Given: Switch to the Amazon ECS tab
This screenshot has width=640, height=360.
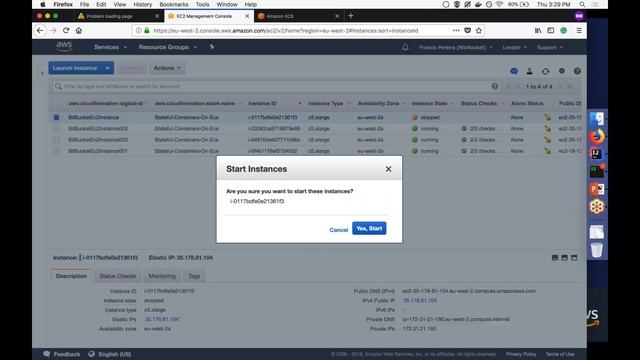Looking at the screenshot, I should pyautogui.click(x=298, y=16).
